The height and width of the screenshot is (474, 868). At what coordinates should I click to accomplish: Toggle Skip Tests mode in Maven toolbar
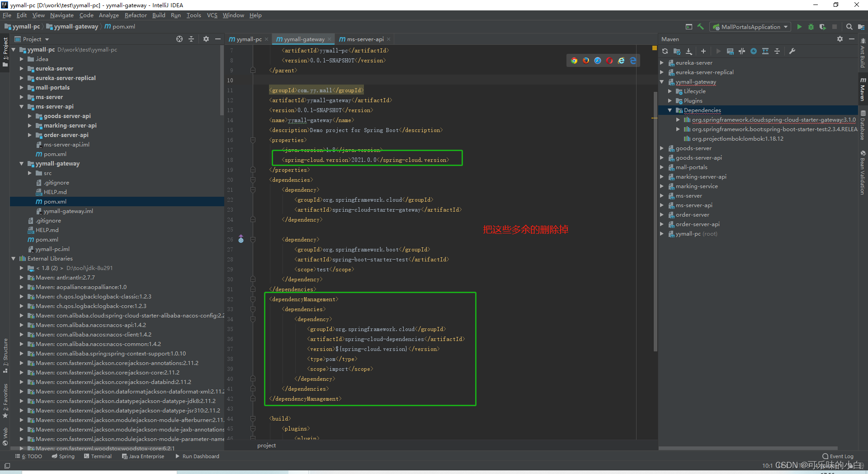[x=754, y=51]
